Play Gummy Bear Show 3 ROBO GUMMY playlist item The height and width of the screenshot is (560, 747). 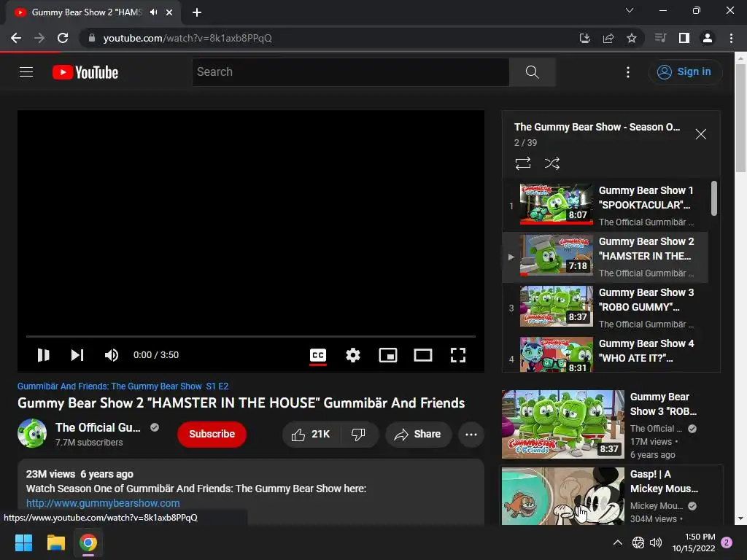click(605, 308)
